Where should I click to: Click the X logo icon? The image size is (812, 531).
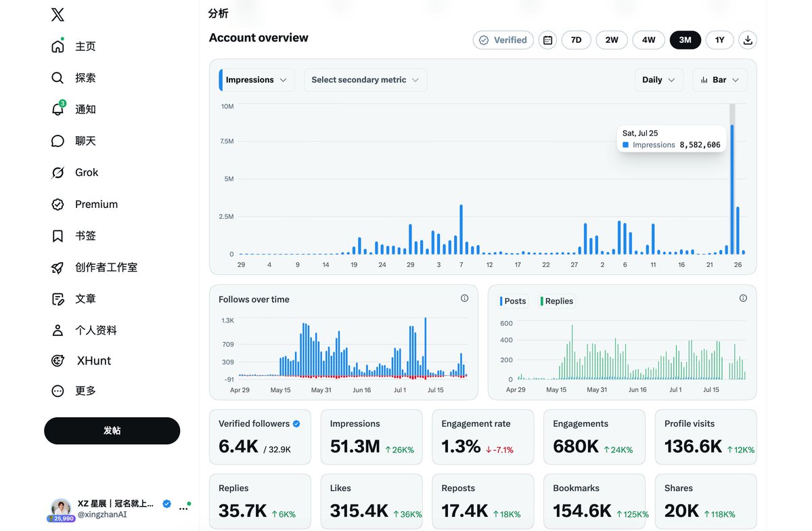click(58, 15)
